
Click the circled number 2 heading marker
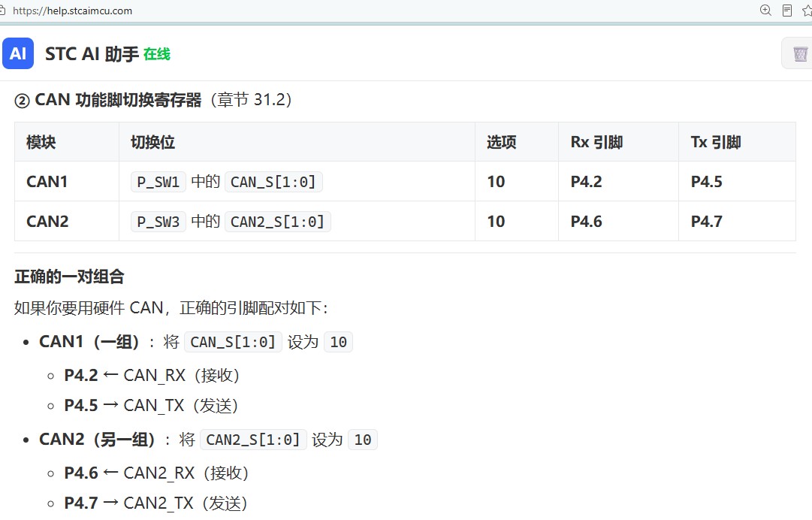(22, 101)
